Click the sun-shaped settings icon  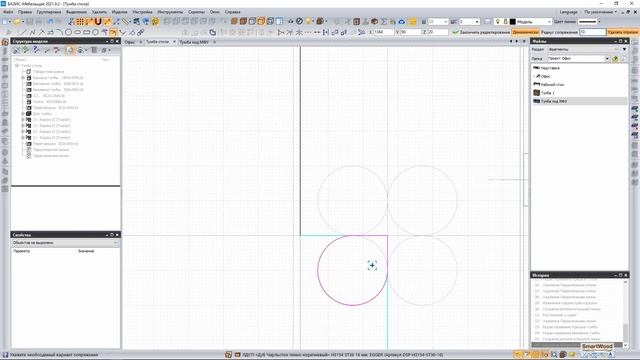(x=155, y=21)
